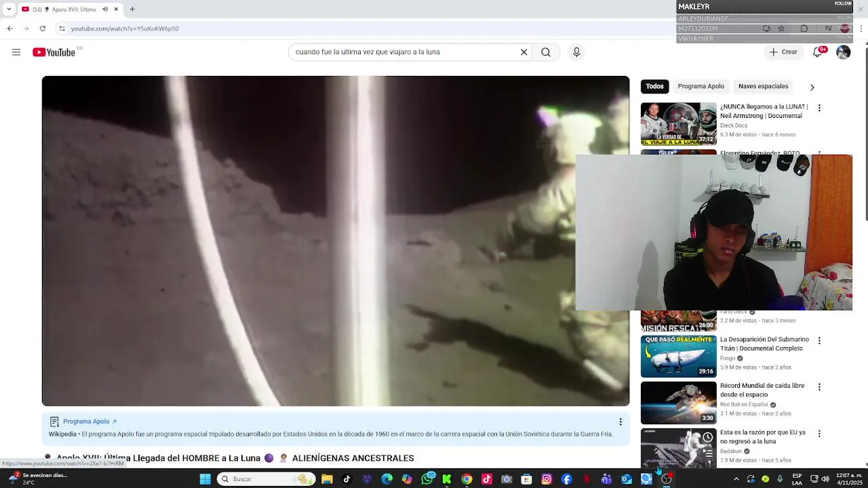This screenshot has height=488, width=868.
Task: Clear the YouTube search query
Action: click(x=524, y=52)
